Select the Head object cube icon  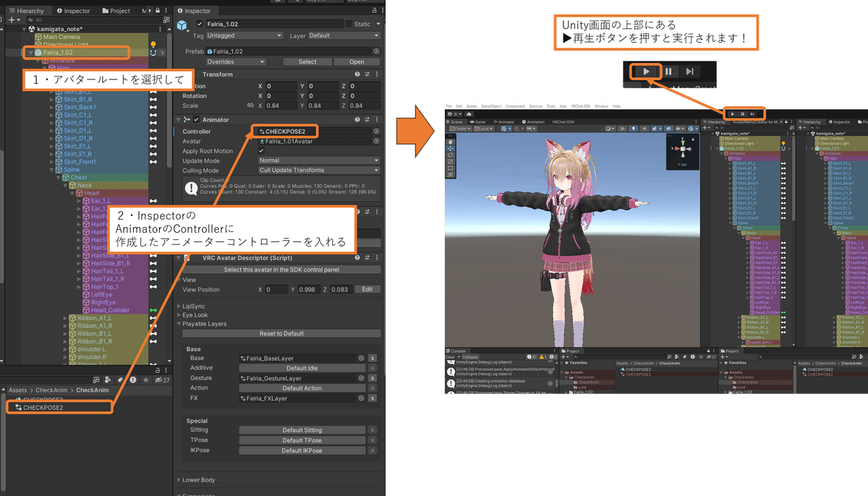click(x=80, y=193)
